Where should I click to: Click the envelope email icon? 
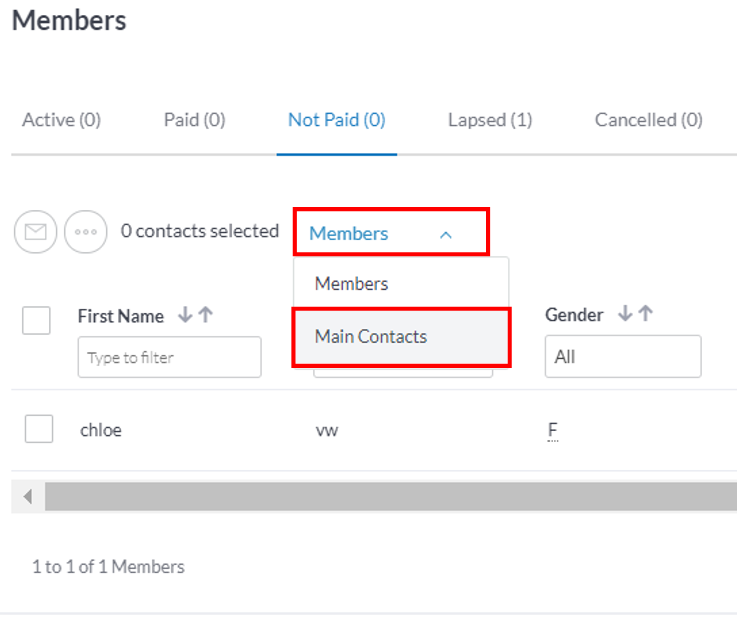(35, 231)
